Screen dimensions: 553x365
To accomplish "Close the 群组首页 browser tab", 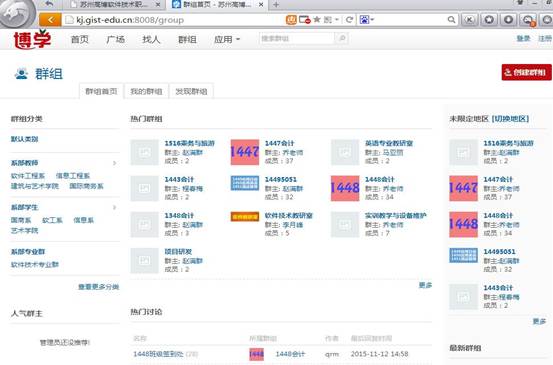I will point(261,5).
